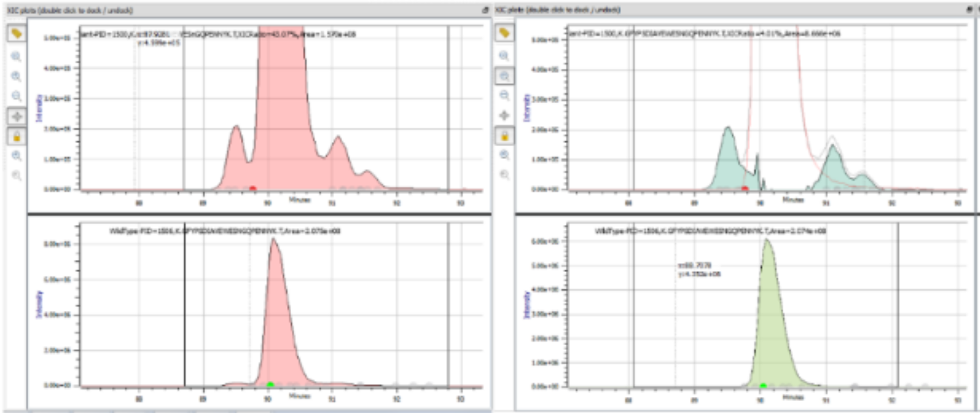Click the greyed-out bottom magnifier in left panel

[17, 175]
